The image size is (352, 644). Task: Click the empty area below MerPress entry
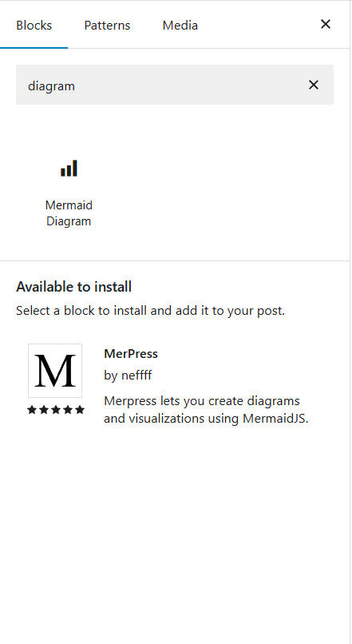(175, 534)
